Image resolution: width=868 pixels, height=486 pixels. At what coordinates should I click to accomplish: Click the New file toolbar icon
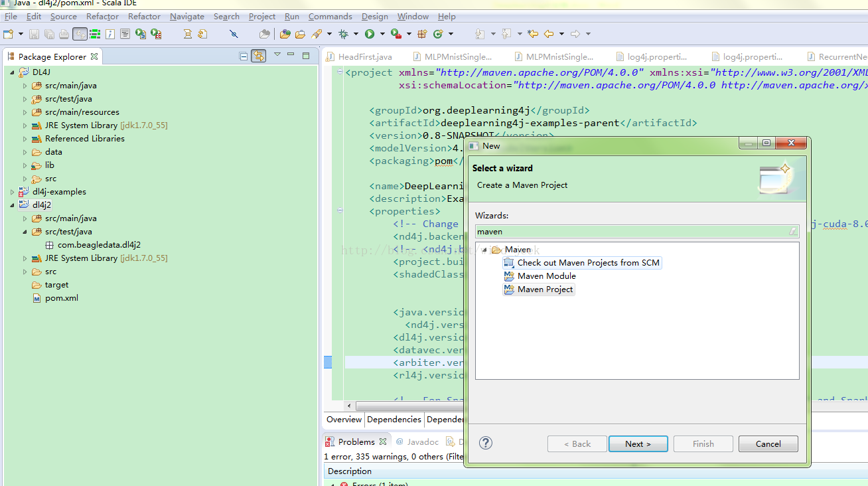click(8, 34)
